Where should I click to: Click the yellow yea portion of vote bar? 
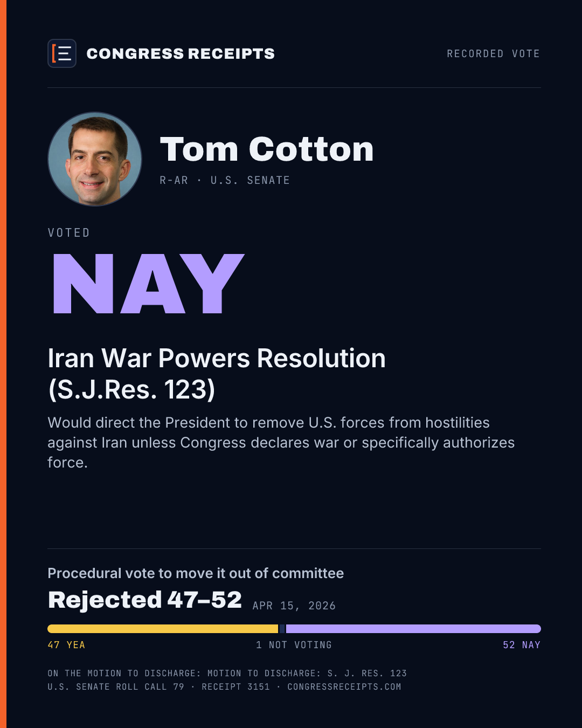163,629
